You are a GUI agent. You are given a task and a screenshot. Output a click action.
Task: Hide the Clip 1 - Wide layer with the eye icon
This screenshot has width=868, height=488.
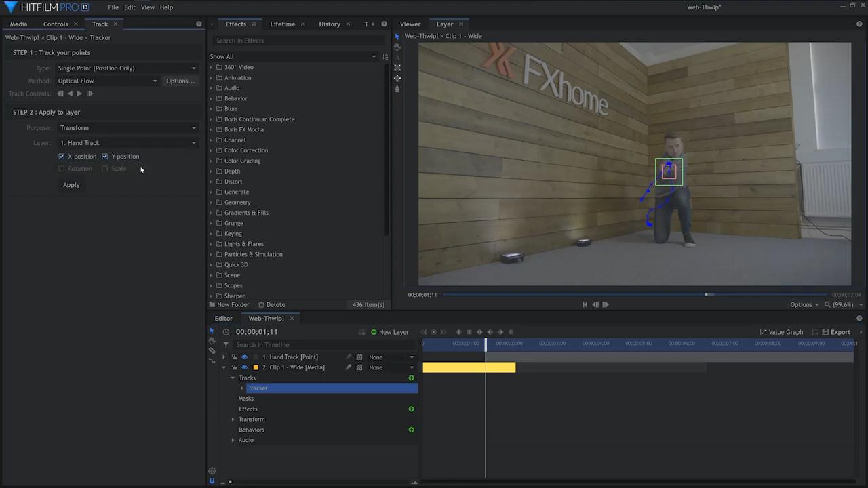(244, 367)
